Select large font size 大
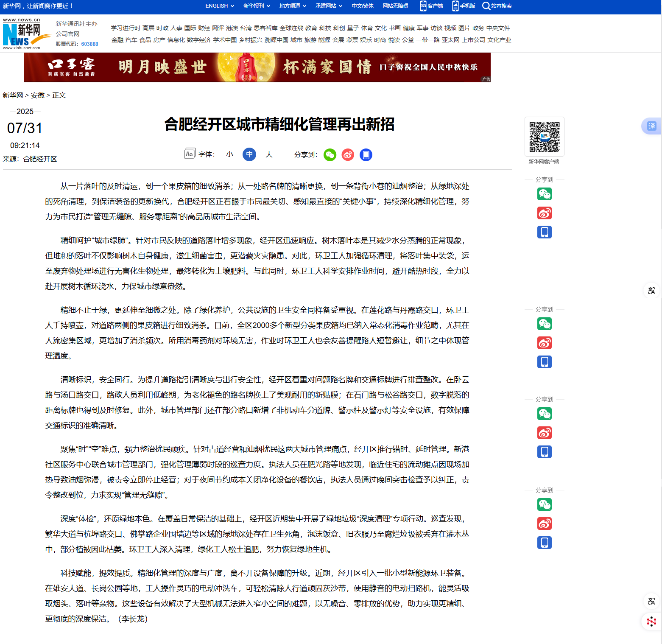The image size is (662, 644). point(269,154)
